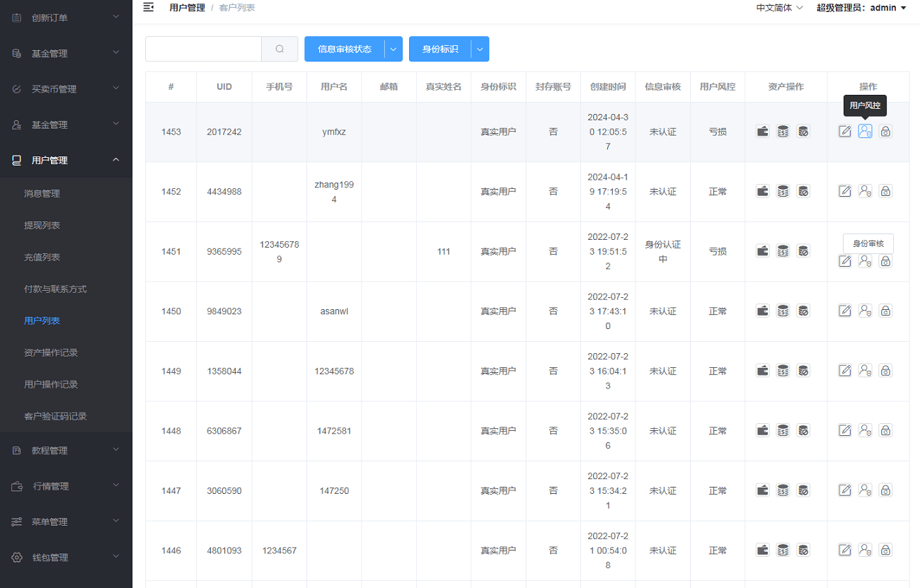Focus the search input field

pyautogui.click(x=203, y=49)
